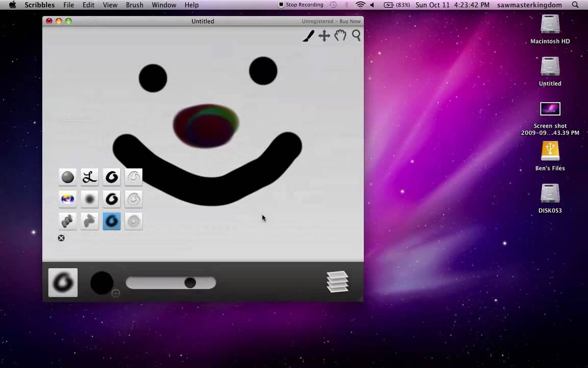Select the Brush tool in the toolbar

pos(308,35)
